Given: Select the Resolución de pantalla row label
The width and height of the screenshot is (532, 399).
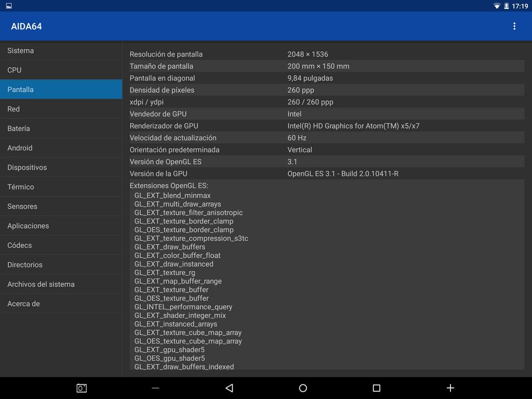Looking at the screenshot, I should (x=166, y=54).
